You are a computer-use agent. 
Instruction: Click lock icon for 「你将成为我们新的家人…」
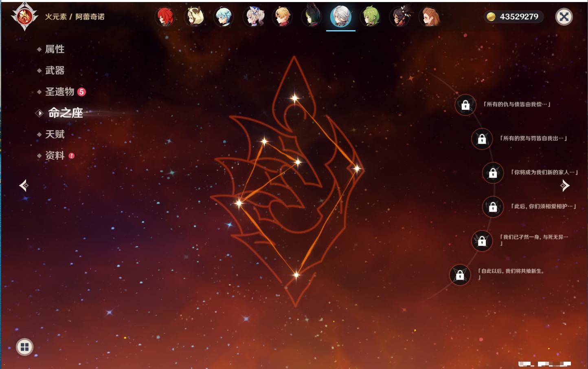click(493, 173)
